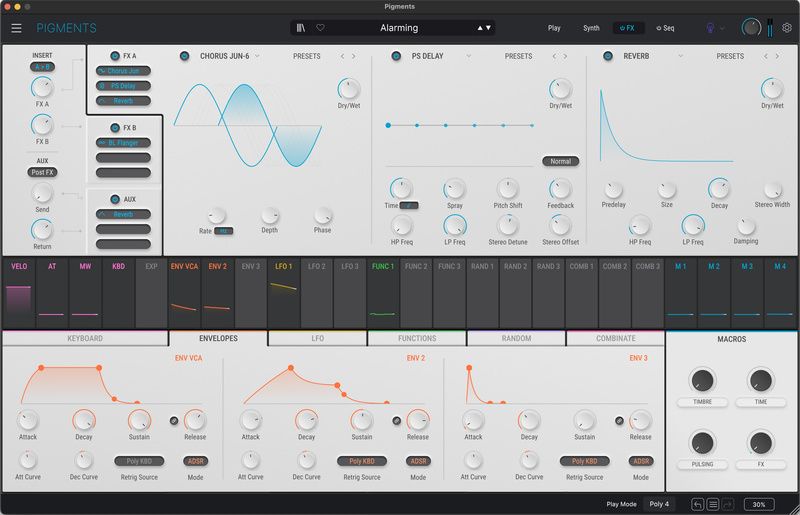Click the master volume knob
The width and height of the screenshot is (800, 515).
coord(751,28)
